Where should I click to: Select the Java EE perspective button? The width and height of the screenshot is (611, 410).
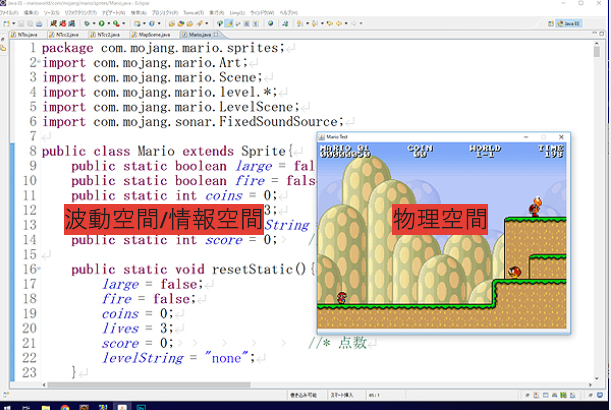click(x=570, y=22)
